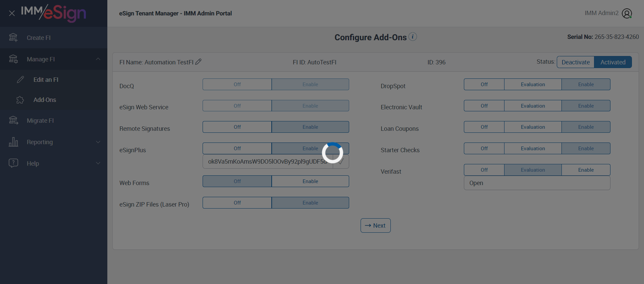Set DocQ to Enable
This screenshot has height=284, width=644.
pos(310,84)
